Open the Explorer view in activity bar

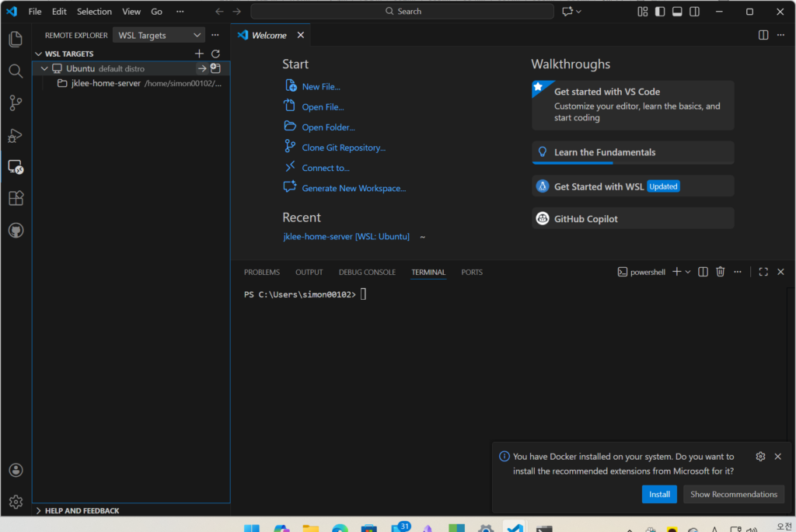tap(16, 39)
